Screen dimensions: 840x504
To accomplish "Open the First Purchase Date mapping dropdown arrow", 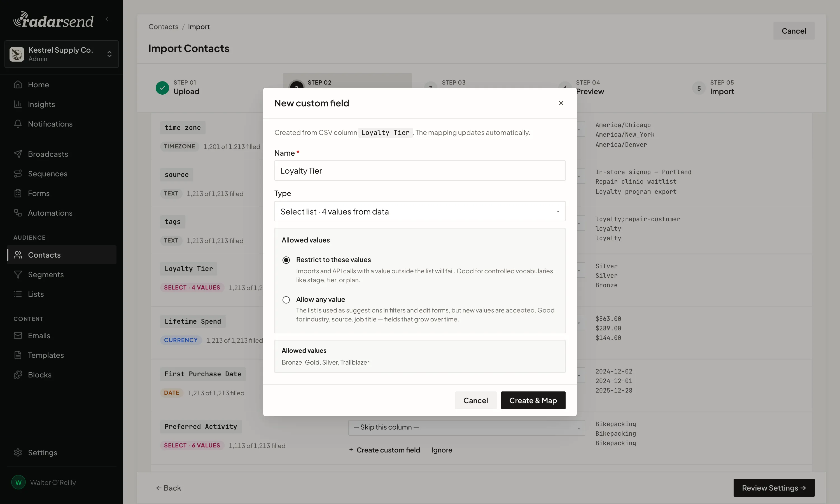I will coord(579,376).
